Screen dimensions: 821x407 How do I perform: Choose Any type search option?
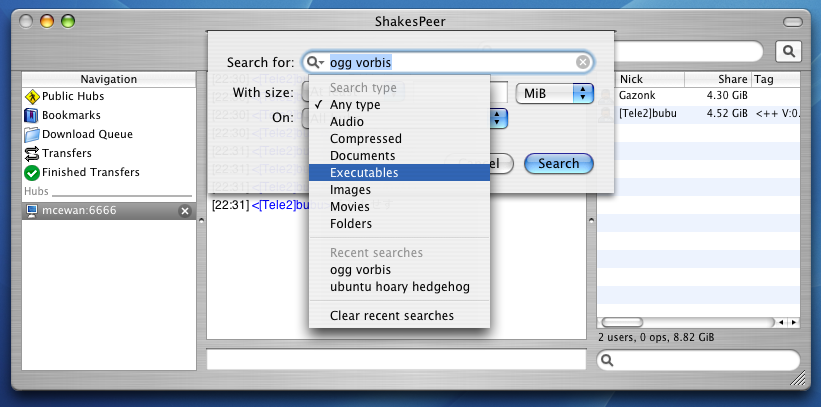click(x=399, y=105)
